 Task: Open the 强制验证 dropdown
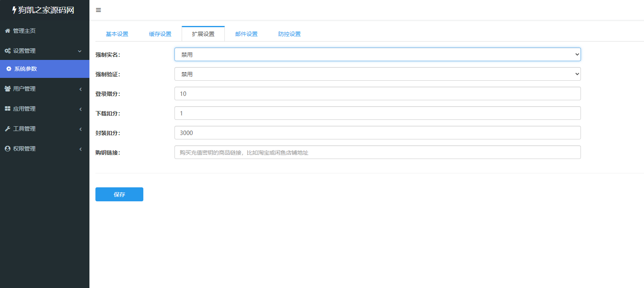tap(377, 74)
